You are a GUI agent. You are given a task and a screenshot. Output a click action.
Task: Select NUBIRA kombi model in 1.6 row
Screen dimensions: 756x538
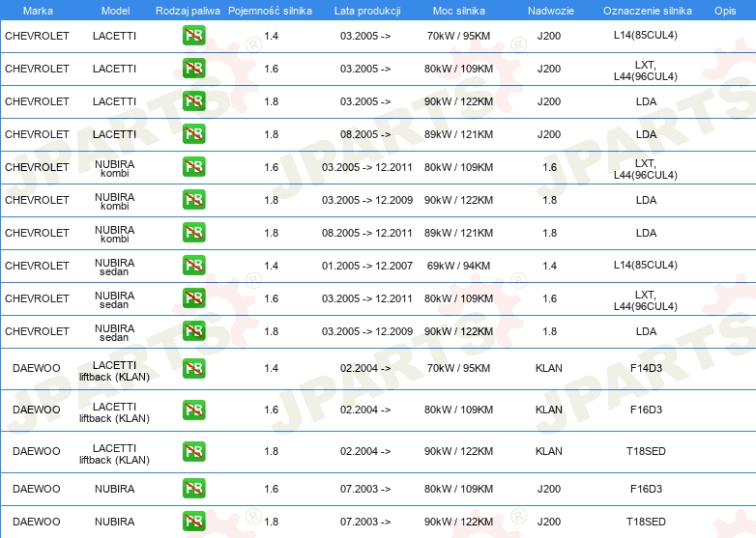coord(115,168)
